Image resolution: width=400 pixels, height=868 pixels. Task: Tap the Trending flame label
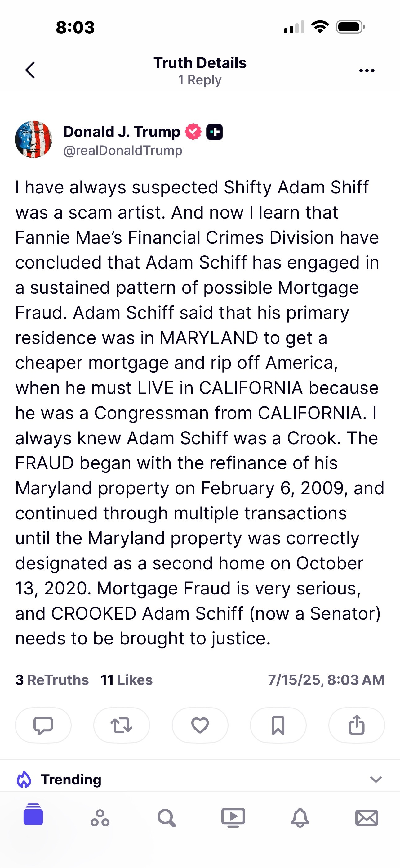coord(59,779)
